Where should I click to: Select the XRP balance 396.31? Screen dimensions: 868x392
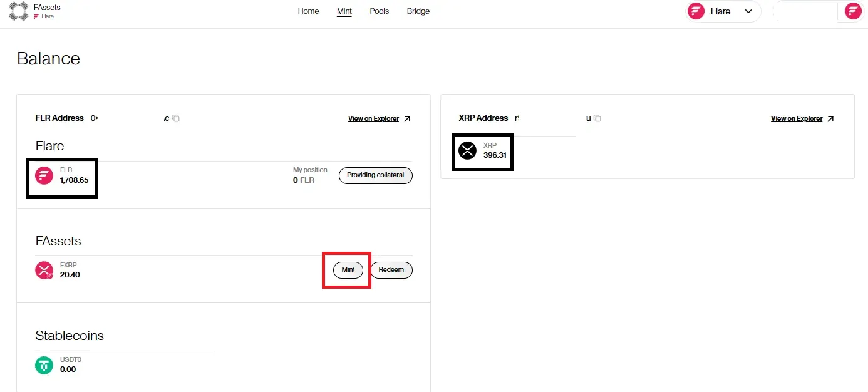coord(495,155)
